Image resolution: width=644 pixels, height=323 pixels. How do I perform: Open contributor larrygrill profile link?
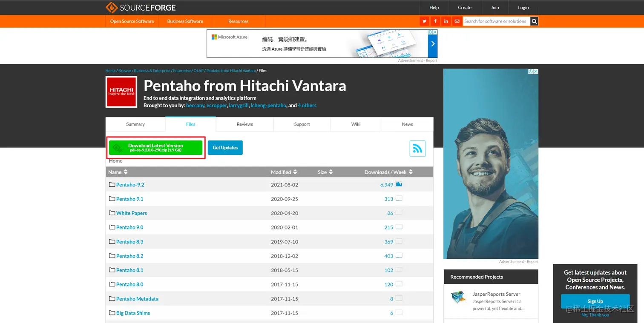tap(239, 106)
